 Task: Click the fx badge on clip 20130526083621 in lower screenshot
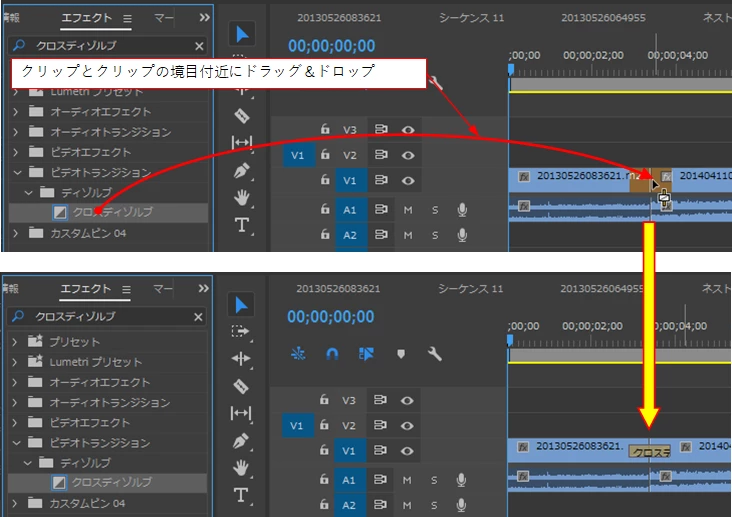point(523,447)
